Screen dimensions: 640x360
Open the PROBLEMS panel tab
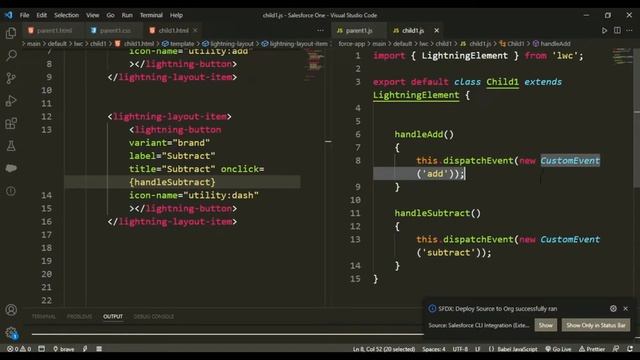(x=79, y=316)
